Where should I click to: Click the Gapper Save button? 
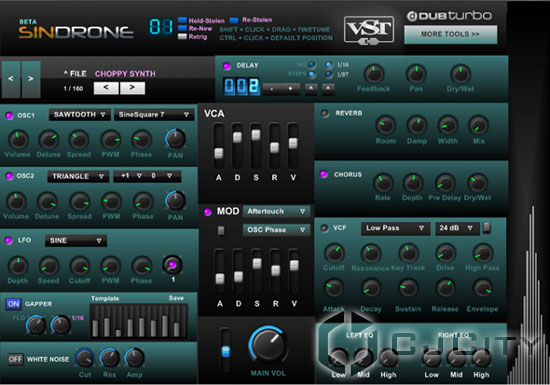(176, 298)
